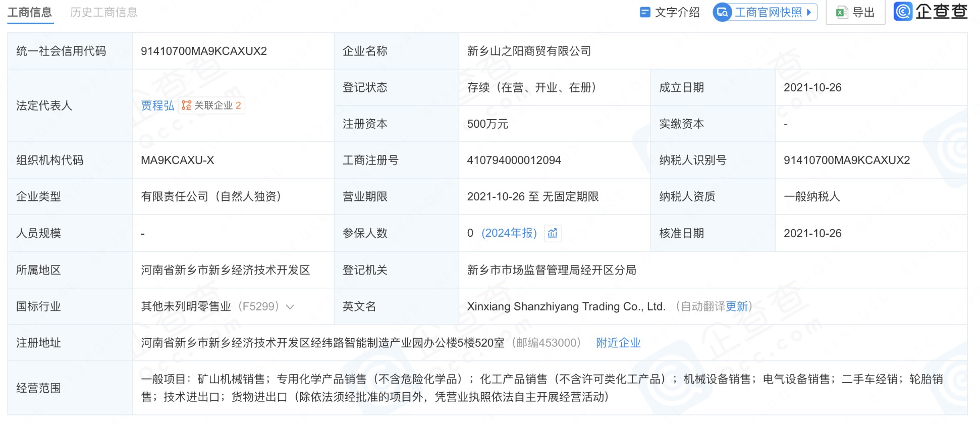Click the (2024年报) link

pyautogui.click(x=509, y=233)
